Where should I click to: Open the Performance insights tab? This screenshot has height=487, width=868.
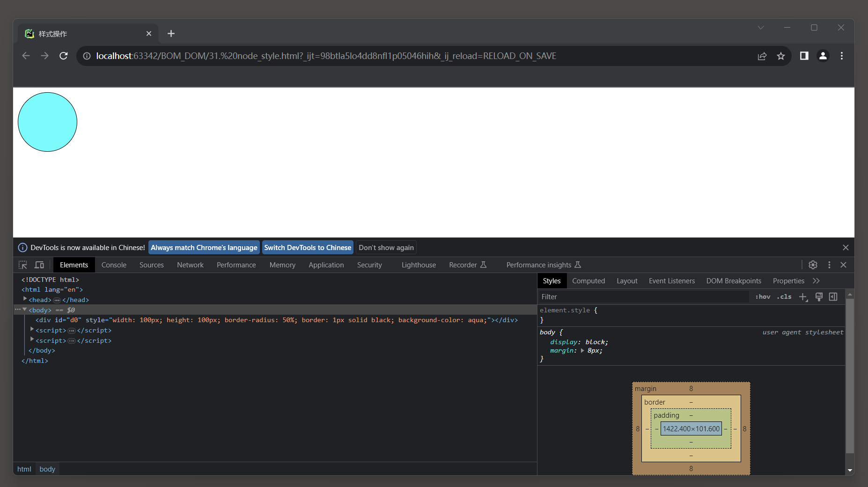click(x=543, y=265)
